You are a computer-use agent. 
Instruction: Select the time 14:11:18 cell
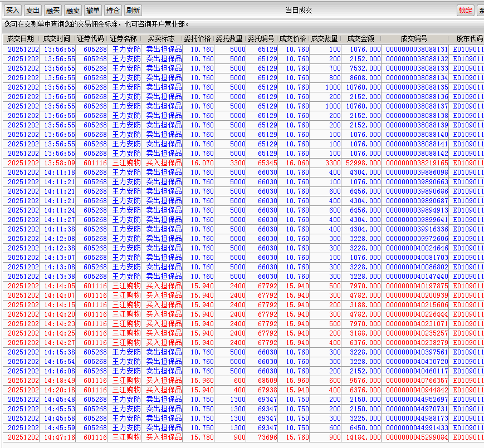pos(59,173)
